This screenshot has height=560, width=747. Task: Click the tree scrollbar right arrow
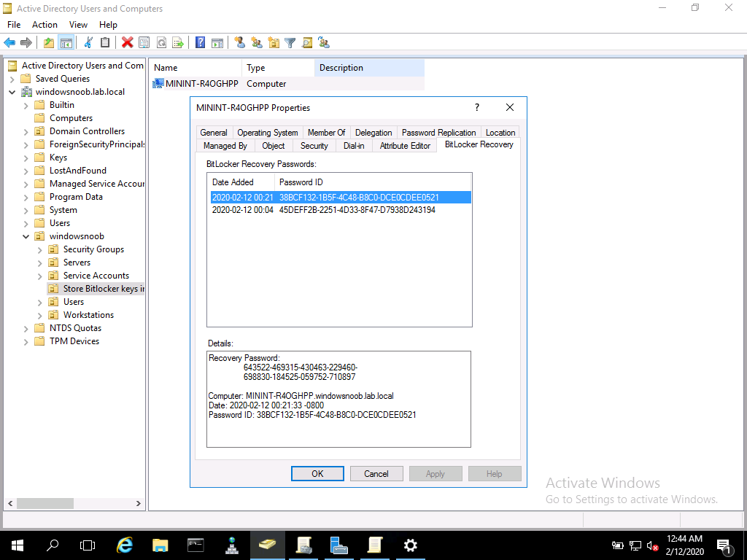coord(138,503)
